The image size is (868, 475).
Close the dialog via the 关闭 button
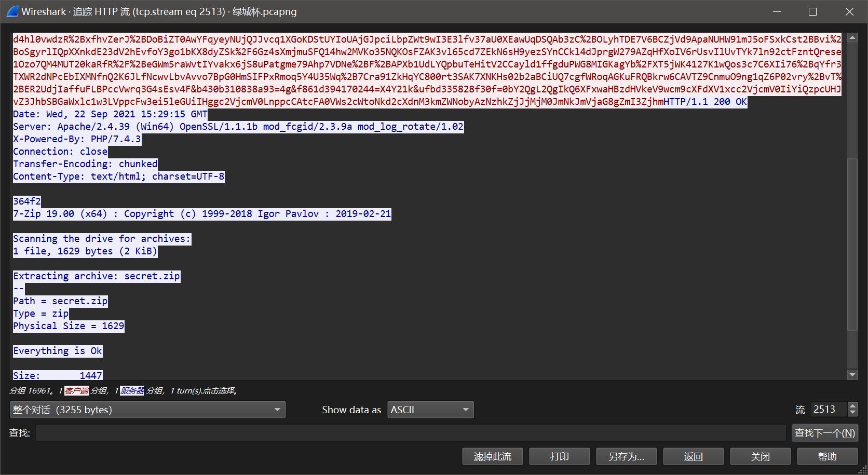click(x=760, y=456)
